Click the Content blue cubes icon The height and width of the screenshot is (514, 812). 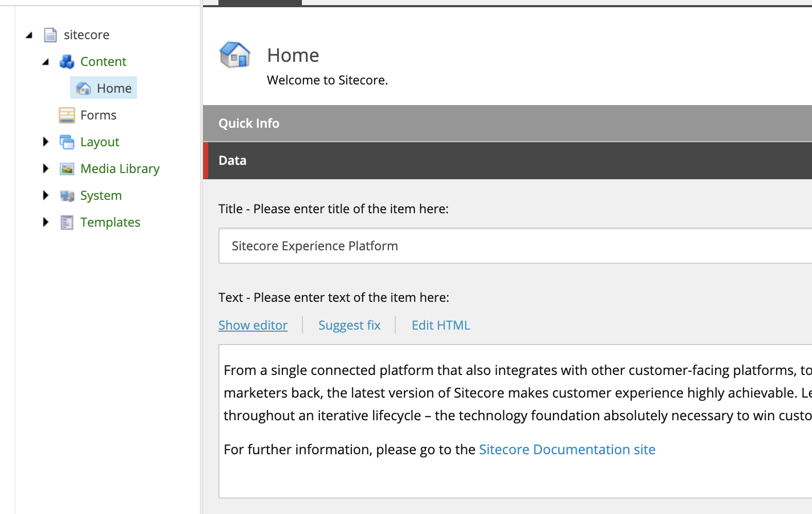[x=67, y=62]
